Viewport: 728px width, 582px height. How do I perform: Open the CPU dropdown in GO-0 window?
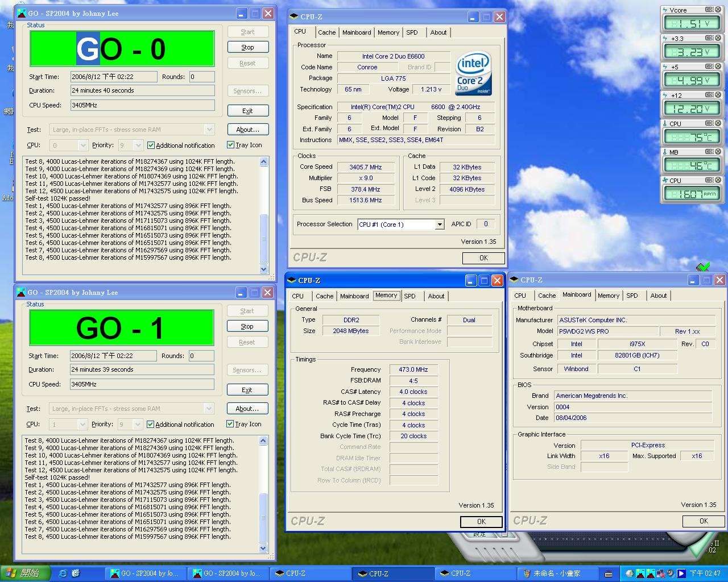pyautogui.click(x=83, y=145)
